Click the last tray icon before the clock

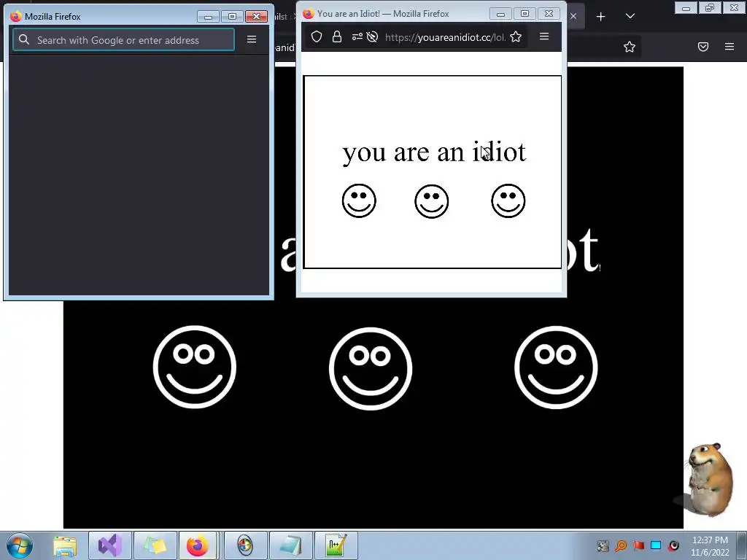click(673, 545)
